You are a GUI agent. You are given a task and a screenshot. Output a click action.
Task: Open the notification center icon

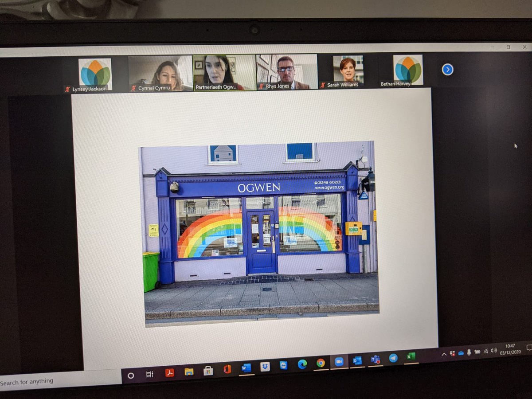pos(528,347)
